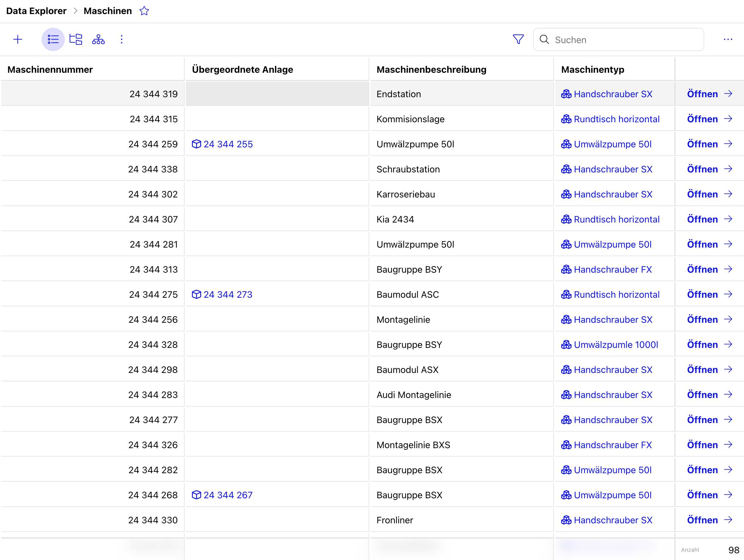Switch to hierarchy chart view icon

pyautogui.click(x=98, y=40)
